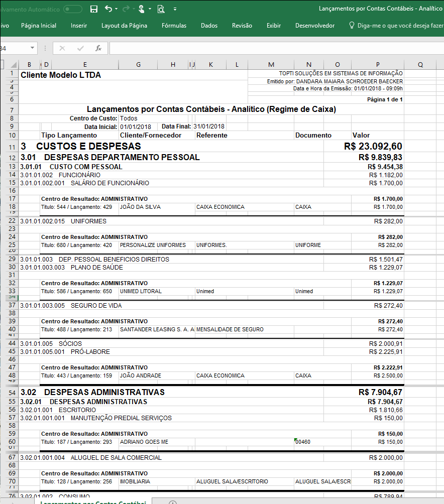
Task: Open the Layout da Página tab
Action: tap(124, 26)
